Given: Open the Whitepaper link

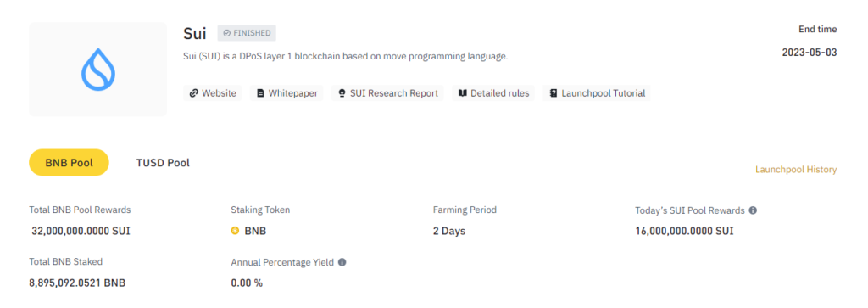Looking at the screenshot, I should (x=287, y=93).
